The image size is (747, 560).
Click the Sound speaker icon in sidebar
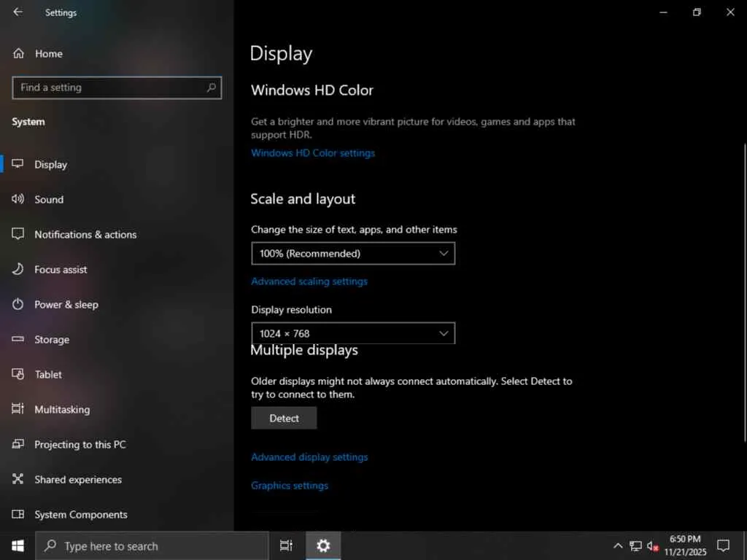[18, 199]
